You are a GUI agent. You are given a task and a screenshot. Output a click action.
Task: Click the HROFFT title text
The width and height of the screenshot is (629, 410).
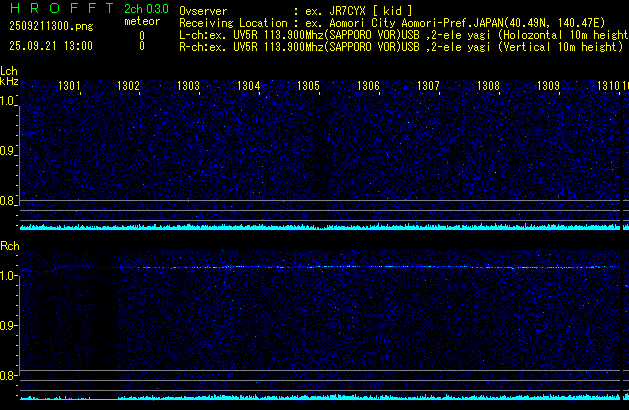[x=58, y=9]
